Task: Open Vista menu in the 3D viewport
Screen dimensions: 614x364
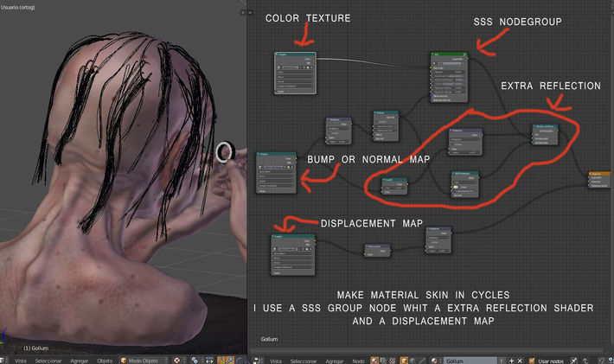Action: pyautogui.click(x=21, y=361)
